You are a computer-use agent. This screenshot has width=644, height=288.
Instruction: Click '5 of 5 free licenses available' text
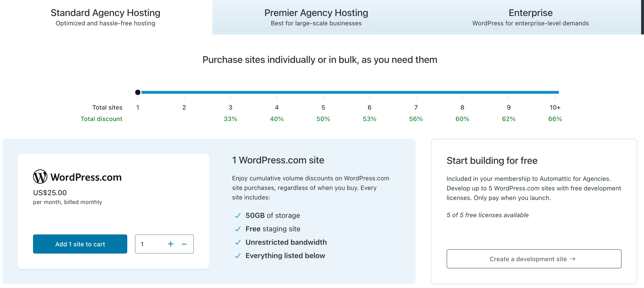pyautogui.click(x=488, y=215)
